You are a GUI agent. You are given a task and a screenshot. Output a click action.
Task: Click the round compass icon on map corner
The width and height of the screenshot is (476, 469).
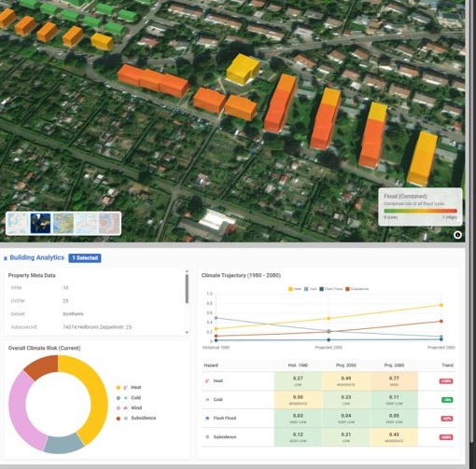point(457,235)
